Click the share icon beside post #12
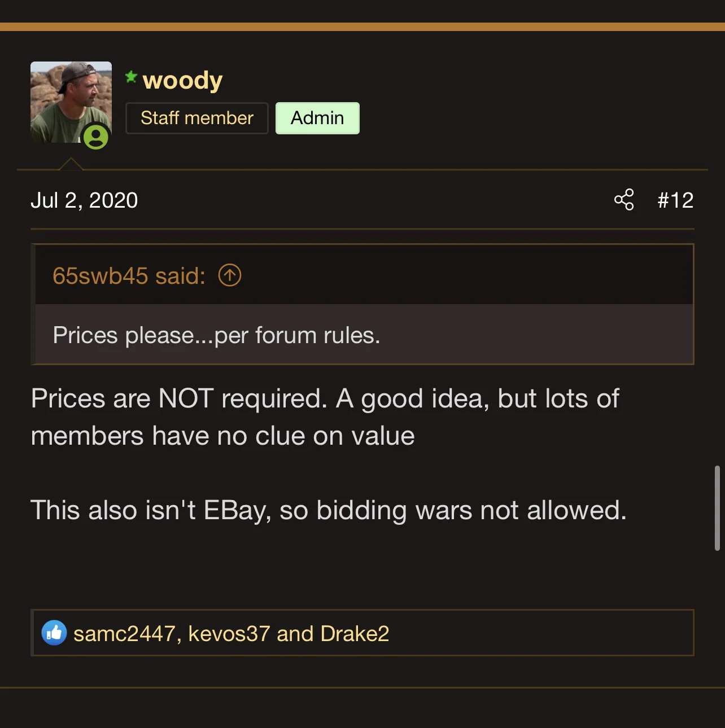 [624, 200]
